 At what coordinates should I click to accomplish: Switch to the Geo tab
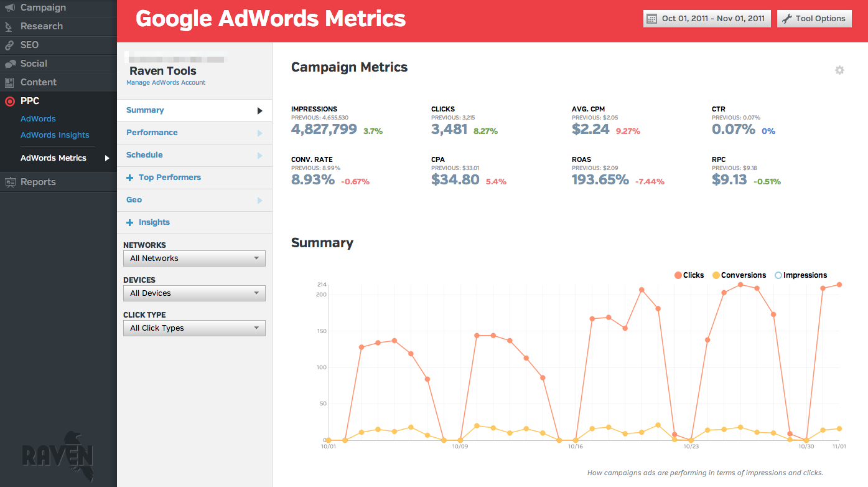(194, 200)
